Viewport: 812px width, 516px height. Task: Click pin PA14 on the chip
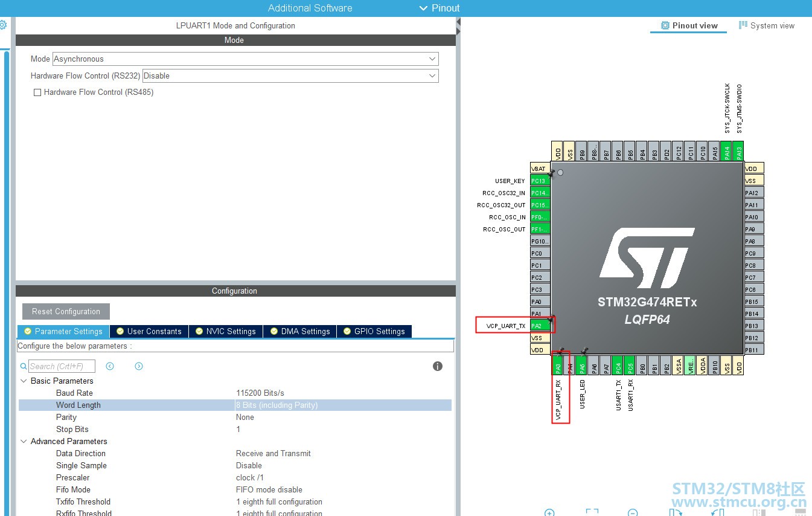726,151
